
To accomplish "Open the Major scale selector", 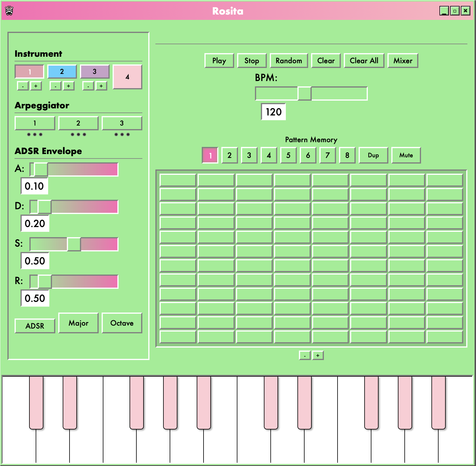I will pos(78,323).
